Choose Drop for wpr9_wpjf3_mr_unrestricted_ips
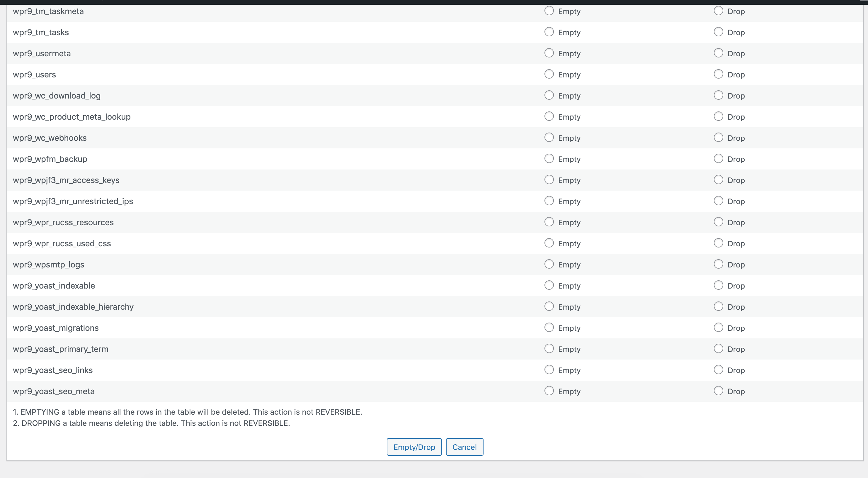Viewport: 868px width, 478px height. (718, 201)
